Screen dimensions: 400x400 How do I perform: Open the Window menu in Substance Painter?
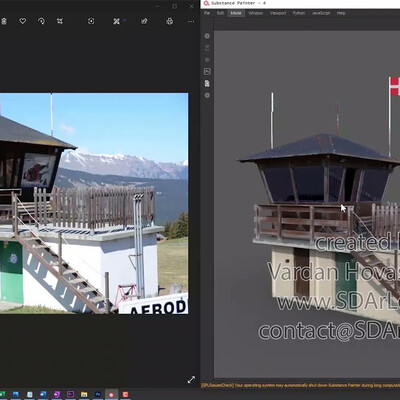coord(256,13)
